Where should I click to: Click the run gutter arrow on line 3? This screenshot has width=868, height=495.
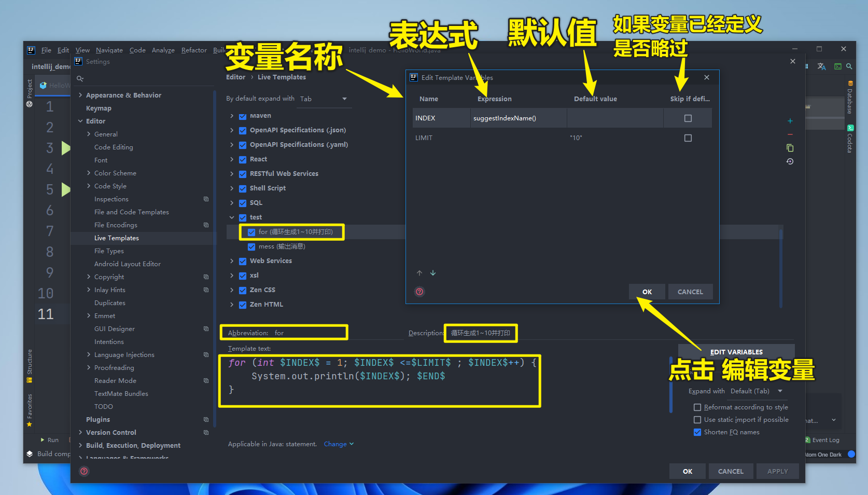pyautogui.click(x=66, y=148)
